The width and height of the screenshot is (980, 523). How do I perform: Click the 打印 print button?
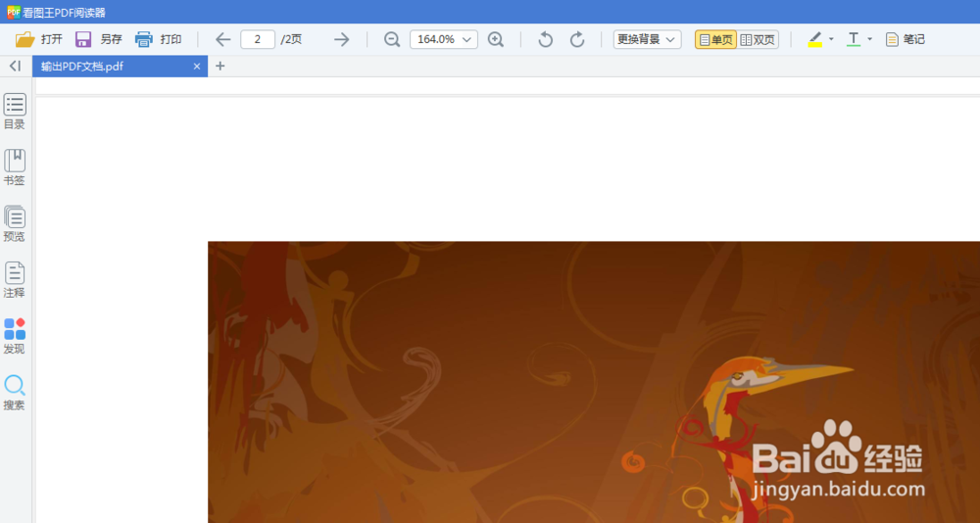point(158,39)
